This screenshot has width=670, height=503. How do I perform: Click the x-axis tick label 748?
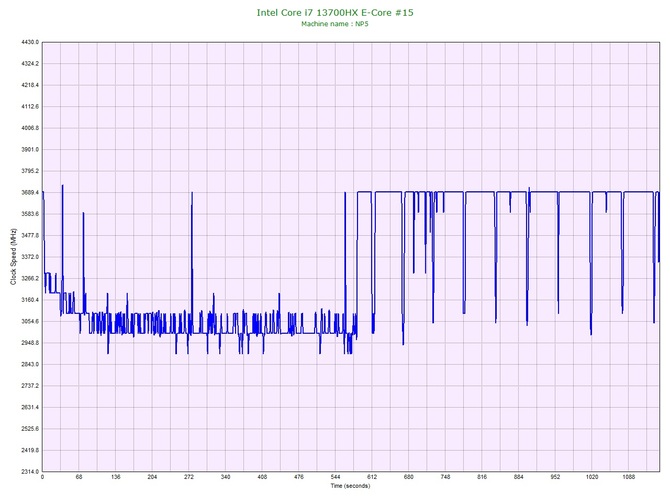pos(446,477)
